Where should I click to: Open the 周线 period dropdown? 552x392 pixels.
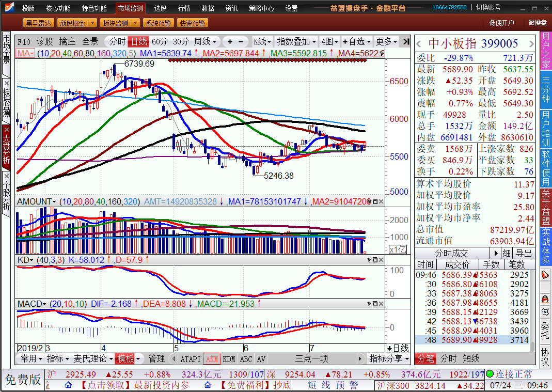205,41
